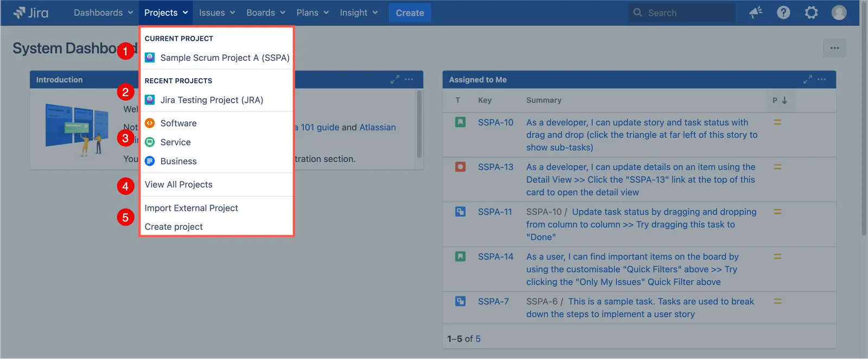Click the blue Business project type icon
868x359 pixels.
(x=150, y=161)
